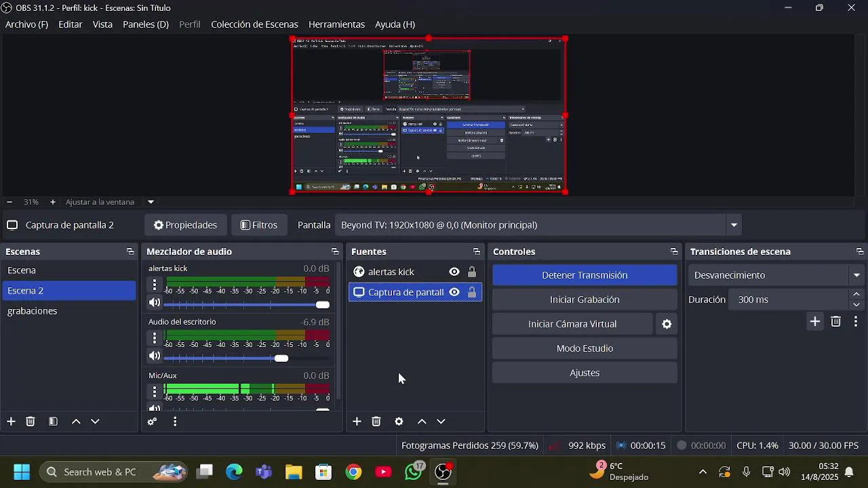The height and width of the screenshot is (488, 868).
Task: Decrease transition duration with down arrow
Action: [856, 304]
